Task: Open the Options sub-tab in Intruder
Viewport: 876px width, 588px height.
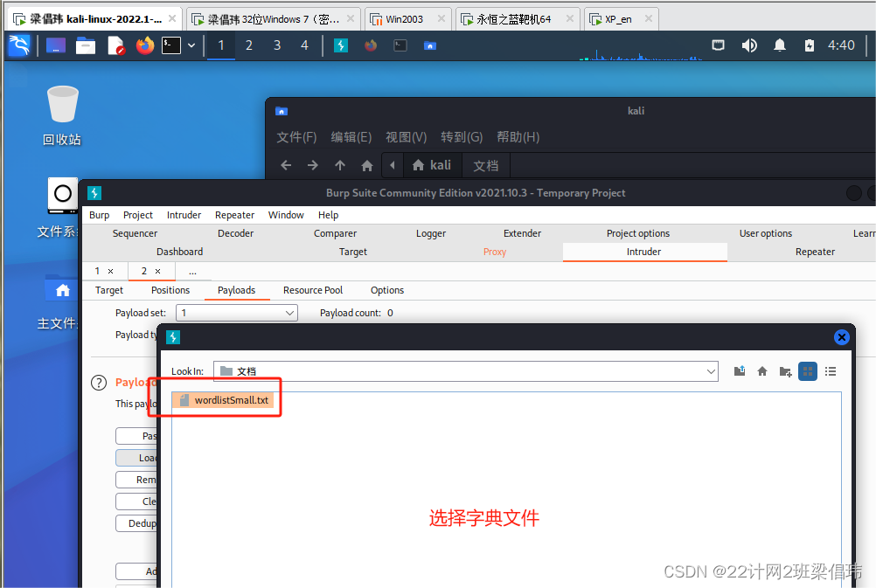Action: (x=387, y=290)
